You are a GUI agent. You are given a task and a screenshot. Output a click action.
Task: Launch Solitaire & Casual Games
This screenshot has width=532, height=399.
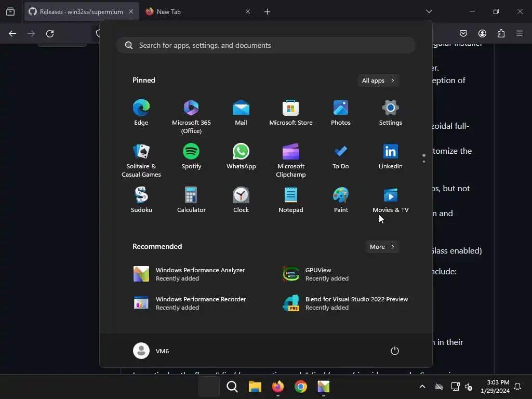[x=141, y=160]
